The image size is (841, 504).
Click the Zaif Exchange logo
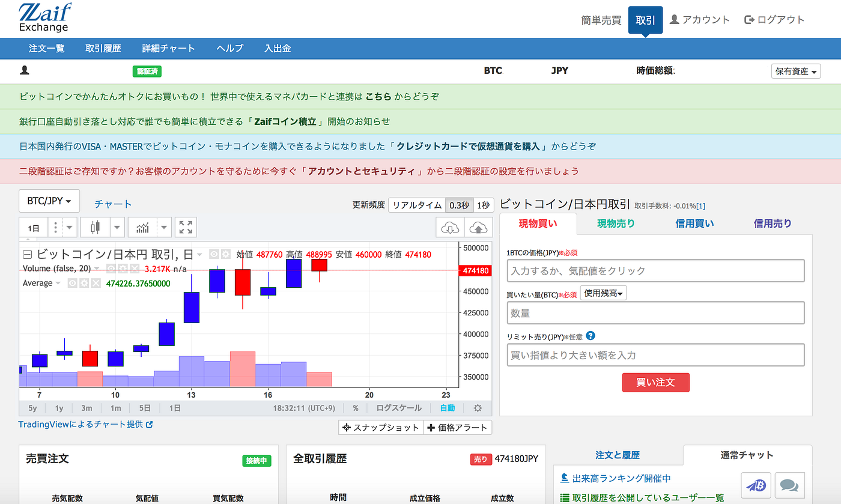45,17
